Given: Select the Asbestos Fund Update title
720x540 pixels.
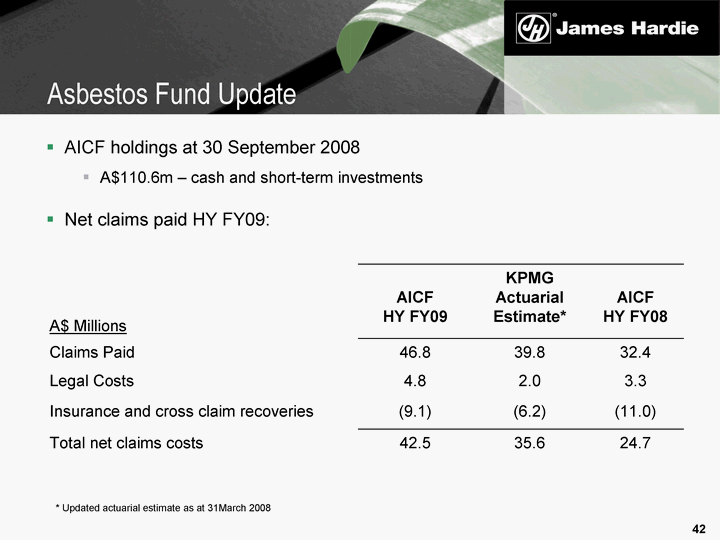Looking at the screenshot, I should click(173, 94).
